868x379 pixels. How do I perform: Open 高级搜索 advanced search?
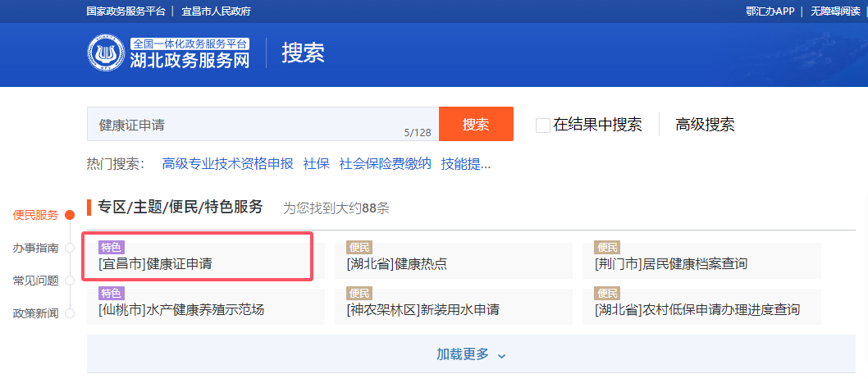(705, 125)
